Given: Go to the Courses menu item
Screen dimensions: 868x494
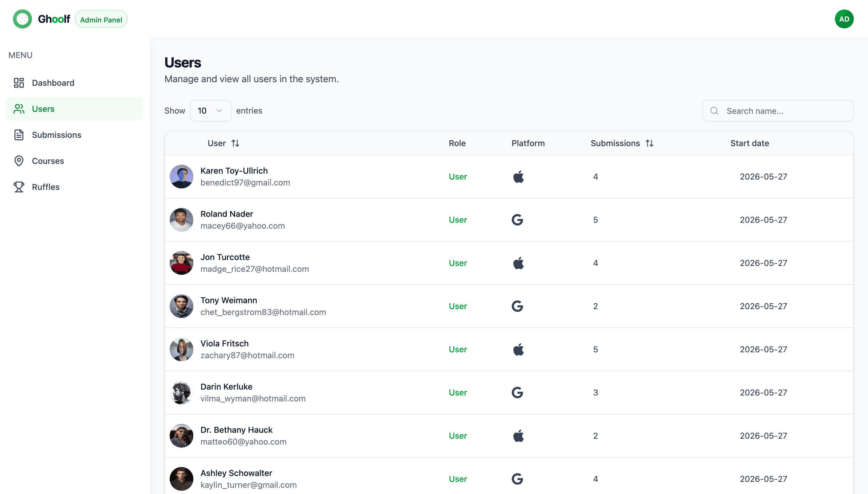Looking at the screenshot, I should point(75,161).
